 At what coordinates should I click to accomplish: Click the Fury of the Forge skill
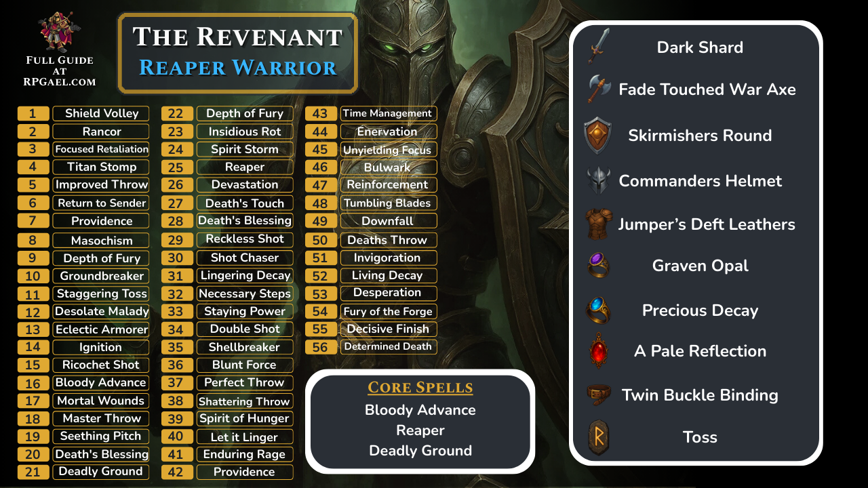point(388,311)
